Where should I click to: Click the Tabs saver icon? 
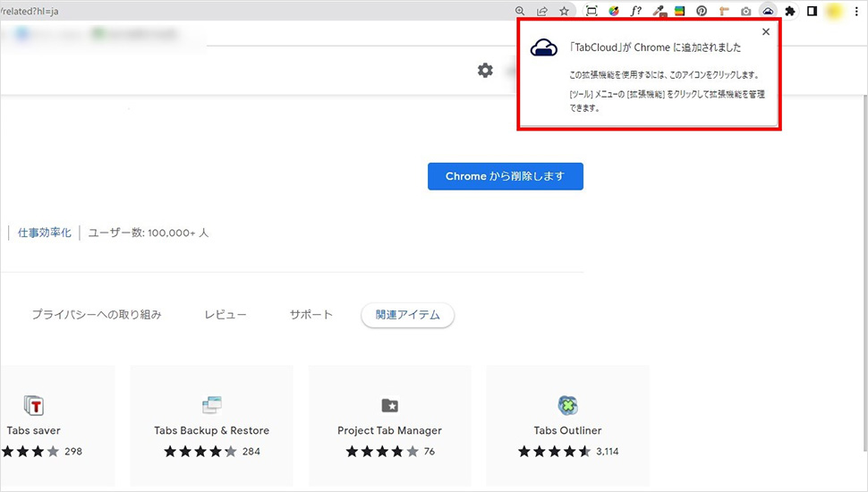pos(34,405)
